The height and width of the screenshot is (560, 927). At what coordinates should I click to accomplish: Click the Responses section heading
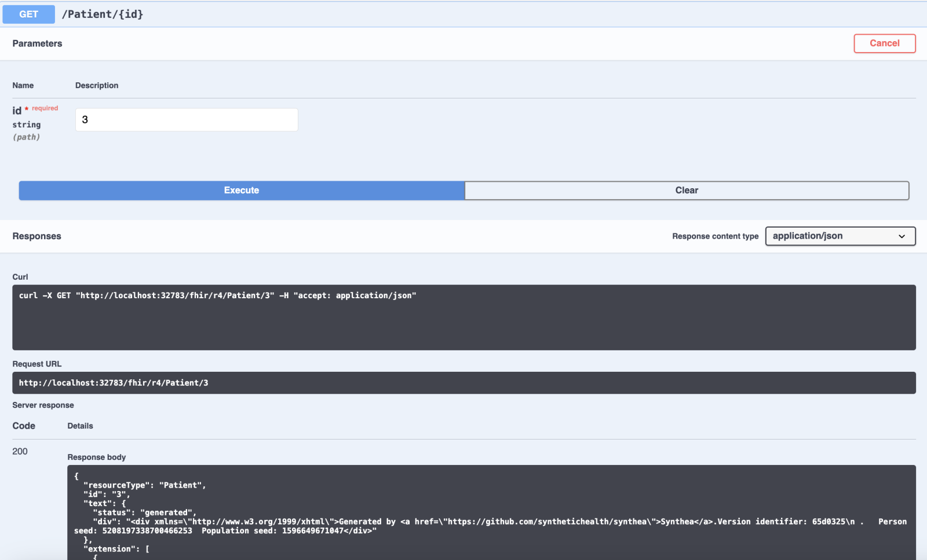click(x=37, y=236)
